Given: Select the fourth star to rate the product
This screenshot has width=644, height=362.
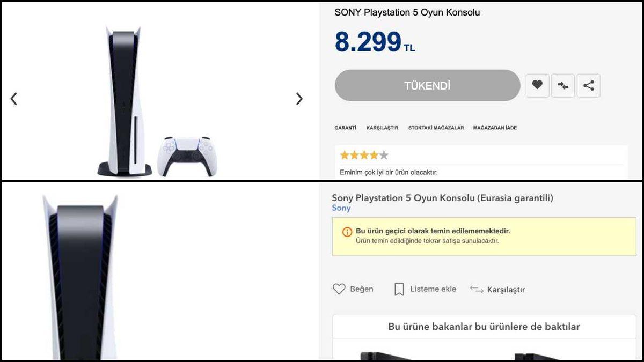Looking at the screenshot, I should pos(375,154).
